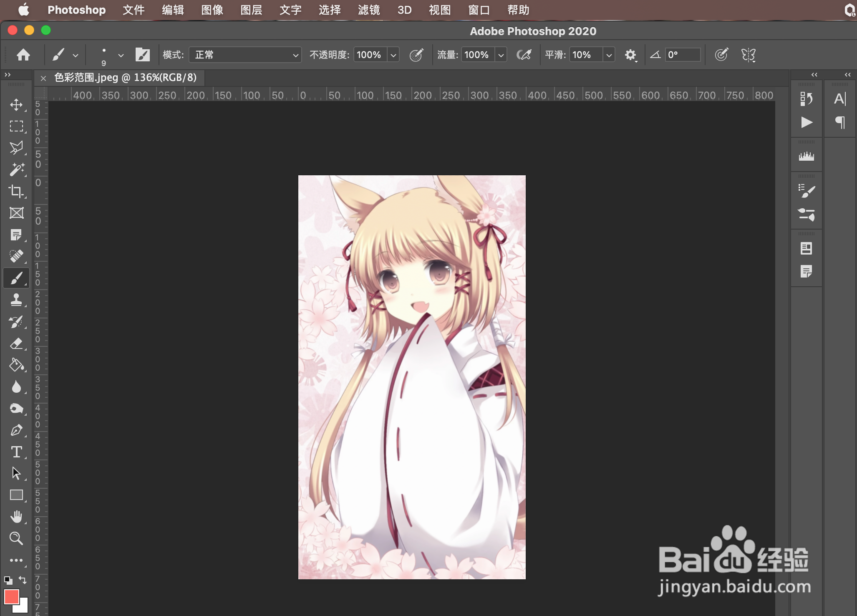Open the 图层 menu

251,10
